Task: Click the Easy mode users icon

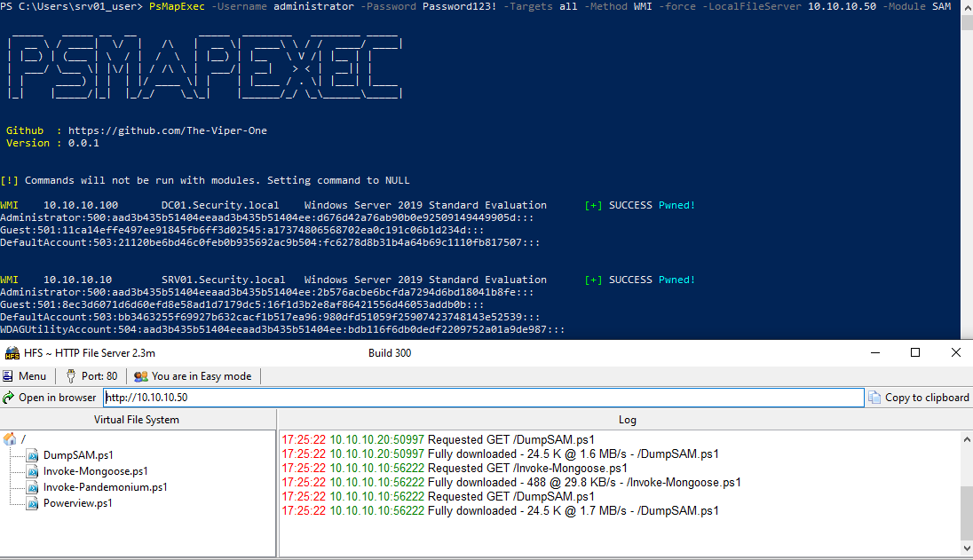Action: tap(141, 375)
